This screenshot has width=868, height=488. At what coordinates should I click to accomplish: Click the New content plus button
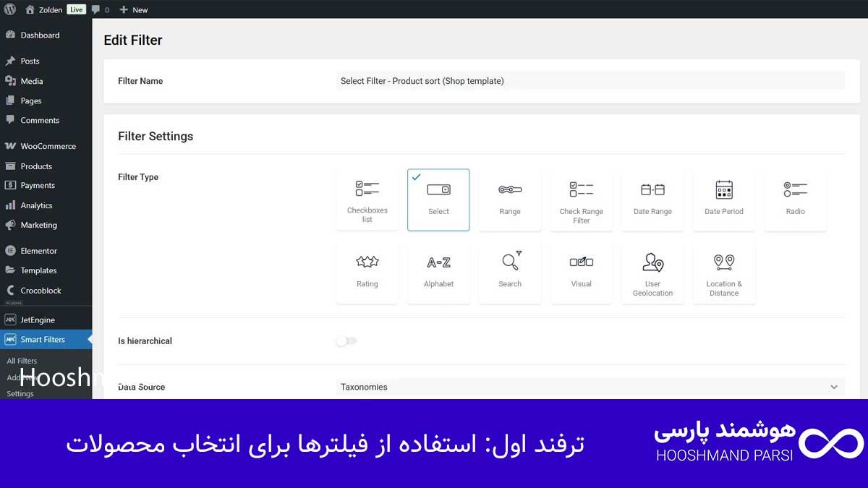pyautogui.click(x=133, y=9)
